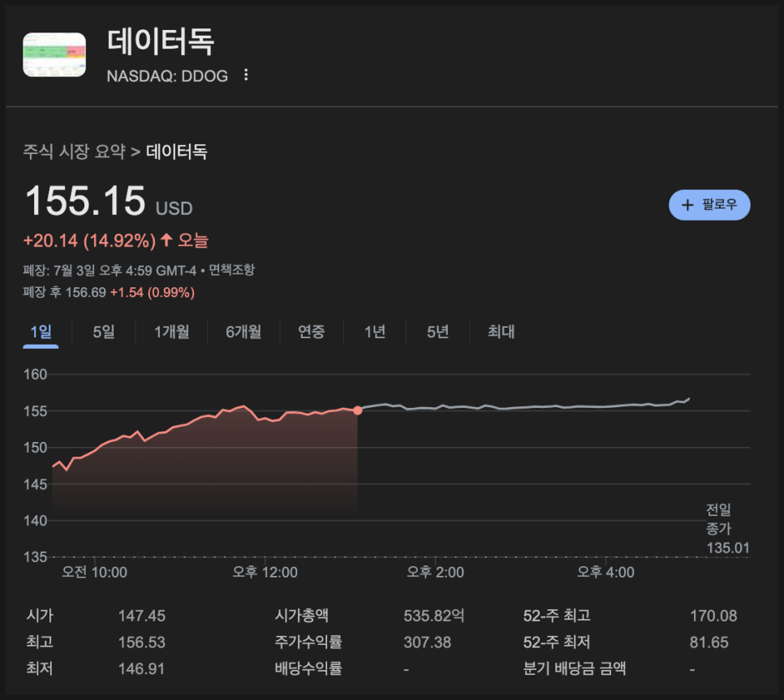Image resolution: width=784 pixels, height=700 pixels.
Task: Click the 최저 value 146.91
Action: [141, 669]
